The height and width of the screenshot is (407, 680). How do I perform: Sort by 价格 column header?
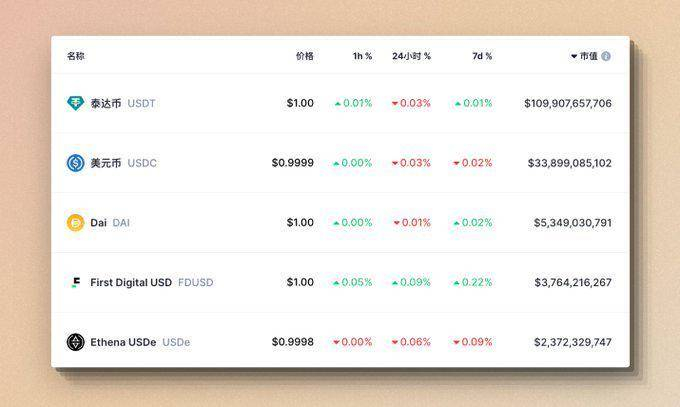tap(304, 57)
